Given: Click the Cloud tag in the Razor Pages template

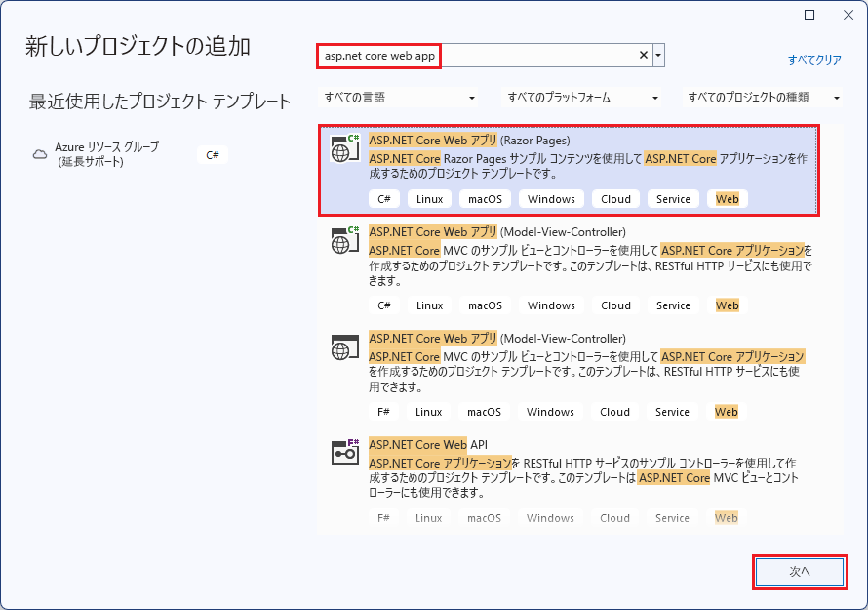Looking at the screenshot, I should (615, 199).
